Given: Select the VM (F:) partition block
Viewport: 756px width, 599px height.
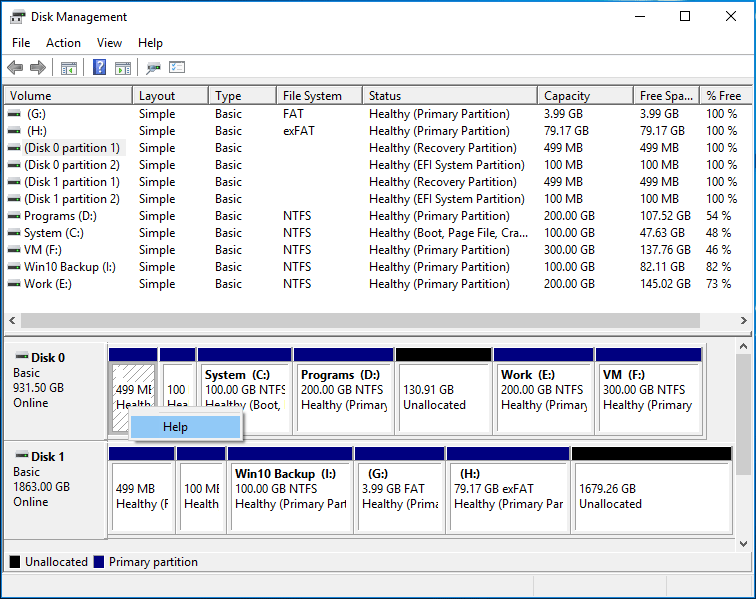Looking at the screenshot, I should click(x=647, y=396).
